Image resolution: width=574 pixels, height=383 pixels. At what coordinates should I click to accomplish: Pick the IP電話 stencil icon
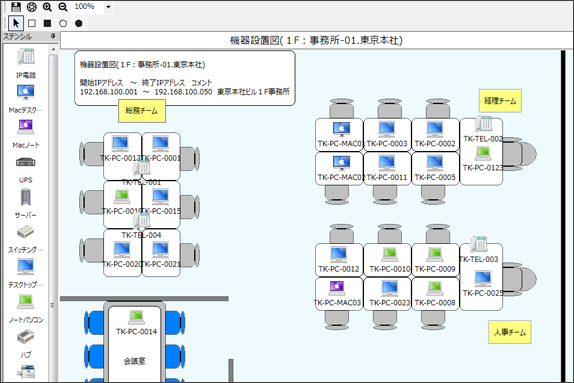pos(26,57)
